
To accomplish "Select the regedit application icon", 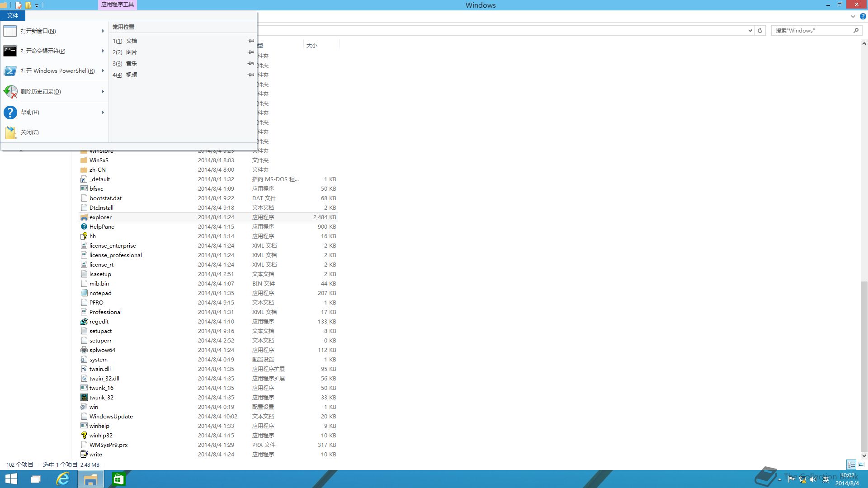I will (84, 322).
